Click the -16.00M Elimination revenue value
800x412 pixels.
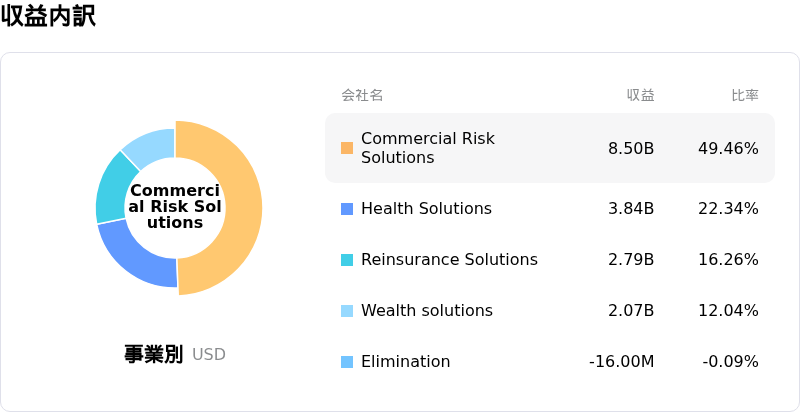(x=621, y=362)
